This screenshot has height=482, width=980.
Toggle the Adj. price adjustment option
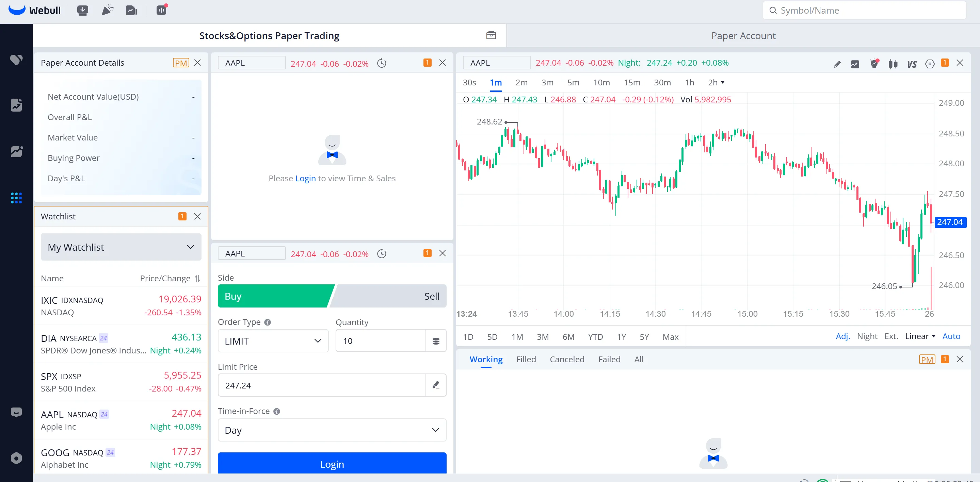tap(843, 336)
